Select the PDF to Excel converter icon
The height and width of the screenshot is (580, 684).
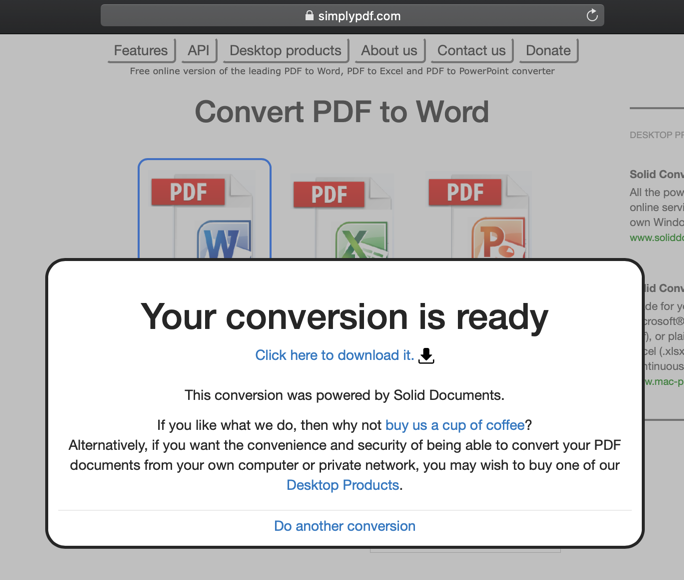[342, 217]
